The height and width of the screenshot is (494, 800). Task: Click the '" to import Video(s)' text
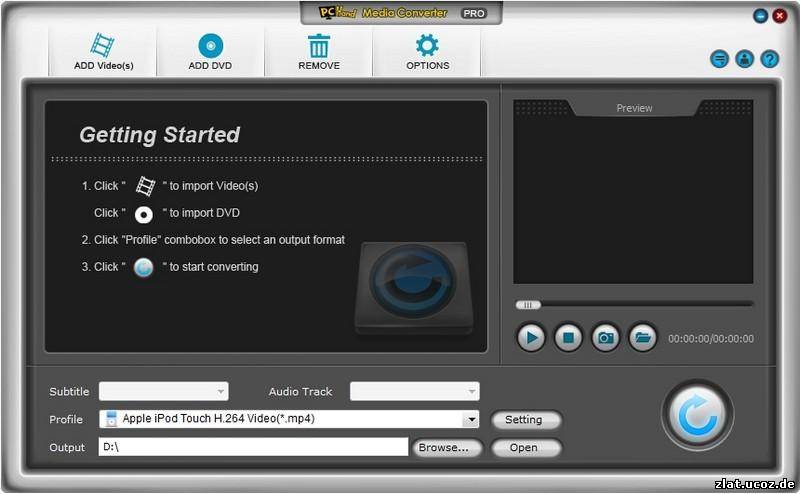pos(210,186)
